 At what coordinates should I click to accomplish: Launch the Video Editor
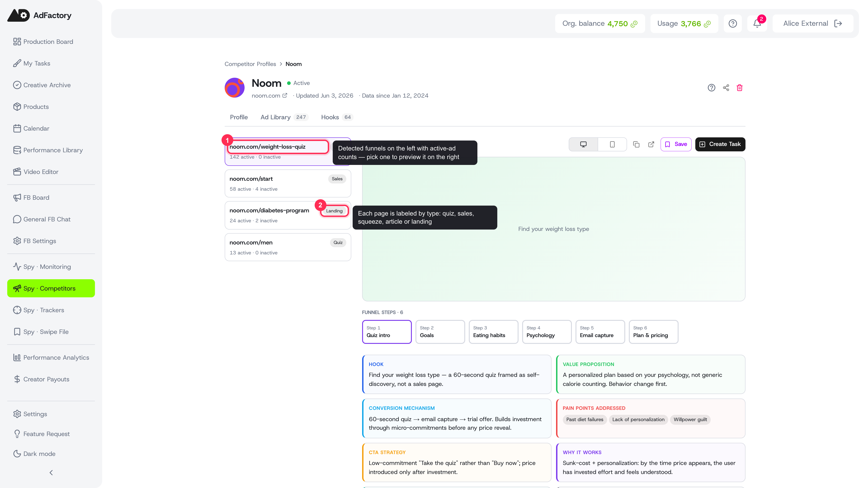[51, 172]
